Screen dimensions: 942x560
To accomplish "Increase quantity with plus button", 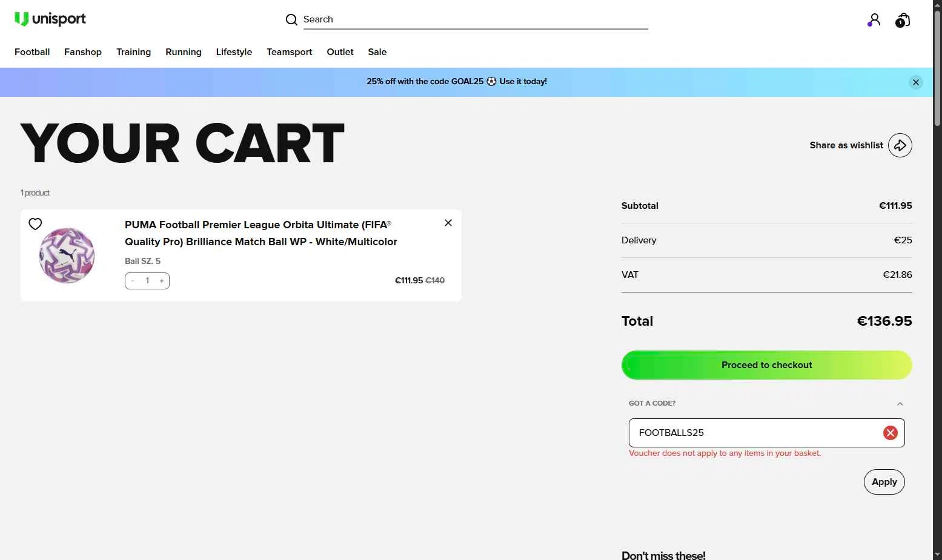I will [162, 281].
